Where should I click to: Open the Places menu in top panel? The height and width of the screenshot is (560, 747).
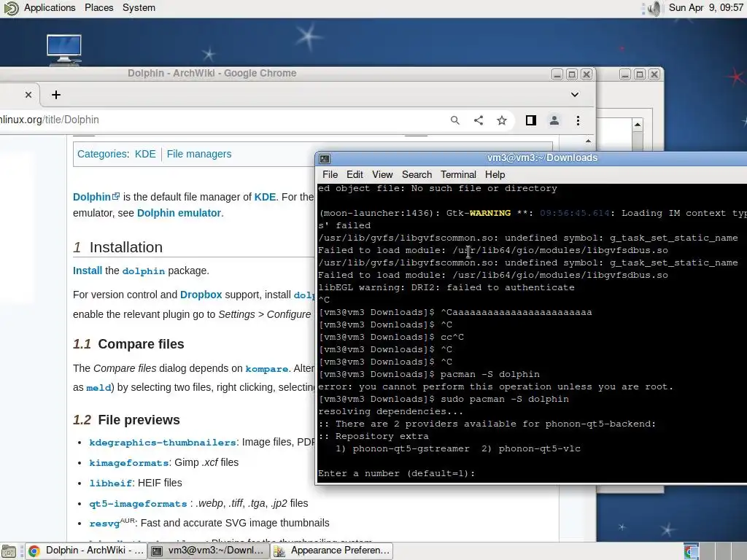[98, 7]
